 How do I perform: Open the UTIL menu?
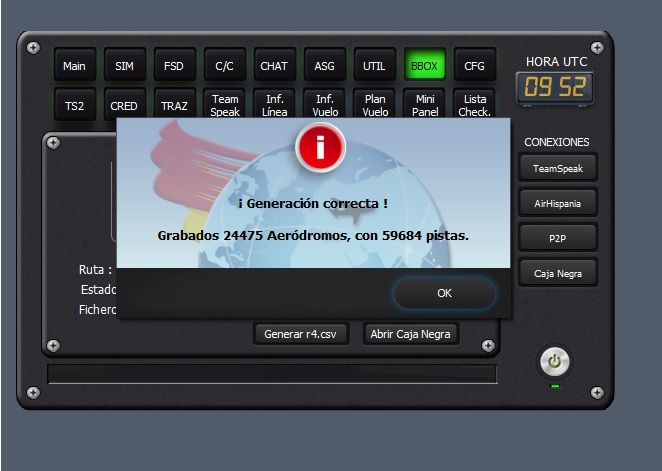[375, 66]
